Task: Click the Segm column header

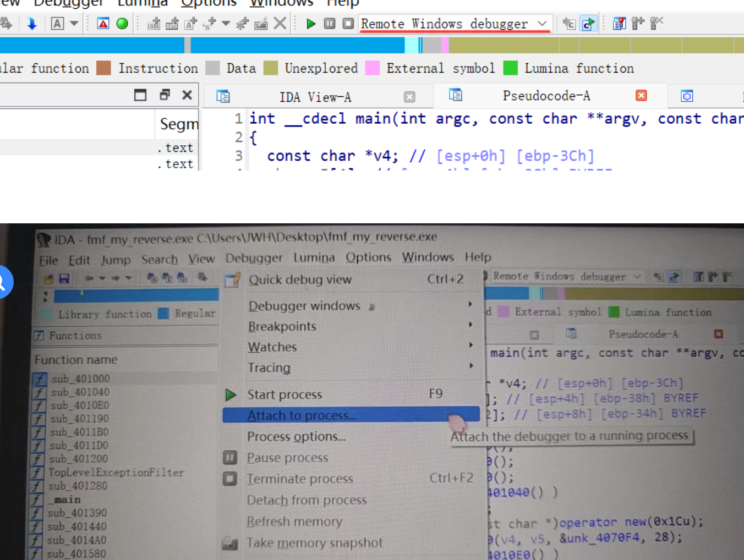Action: pyautogui.click(x=178, y=124)
